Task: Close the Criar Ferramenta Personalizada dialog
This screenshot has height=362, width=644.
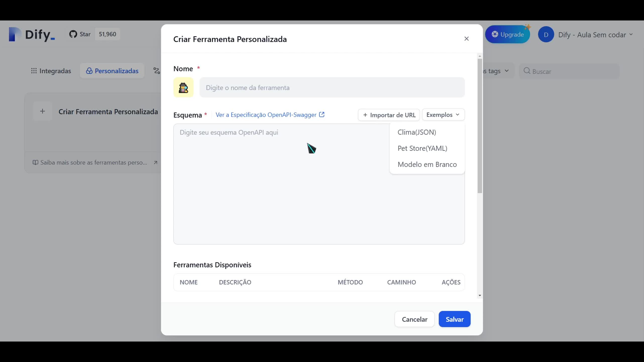Action: click(x=466, y=39)
